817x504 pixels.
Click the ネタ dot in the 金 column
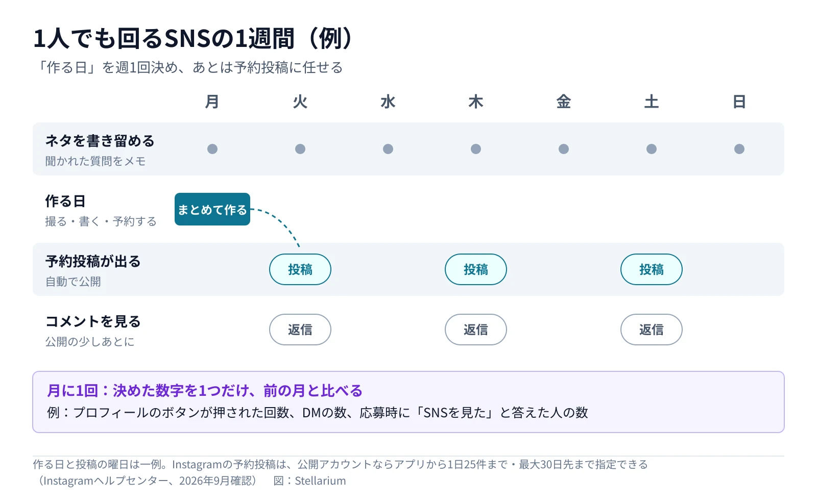pyautogui.click(x=564, y=149)
